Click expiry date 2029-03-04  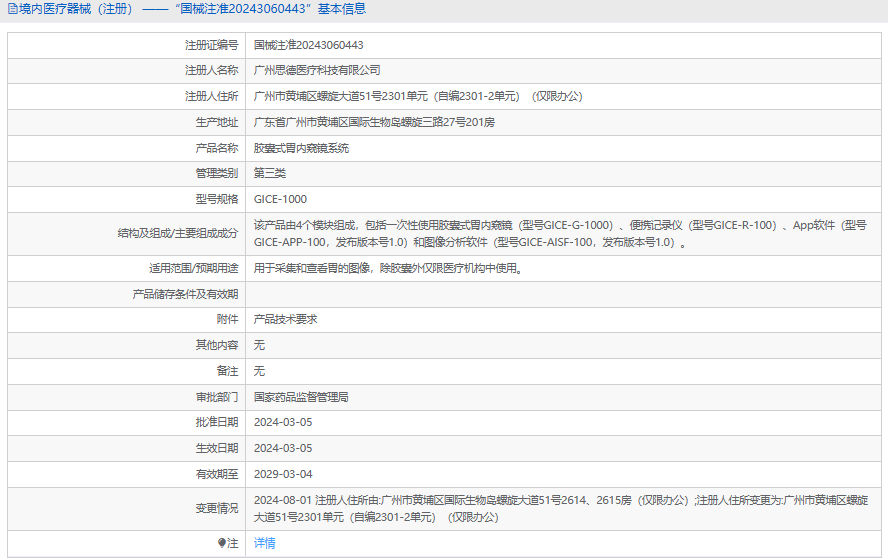283,474
